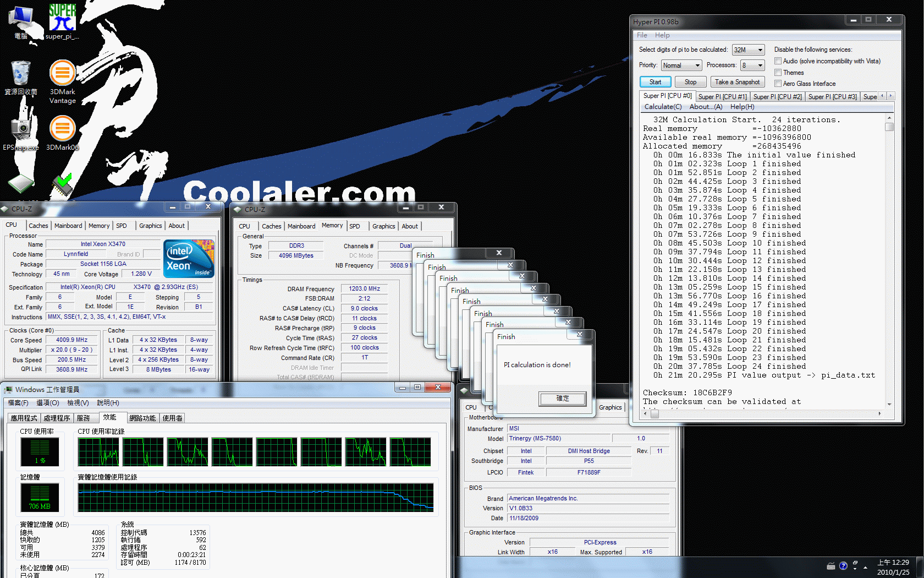Open the 檔案(F) menu in Task Manager

click(18, 403)
